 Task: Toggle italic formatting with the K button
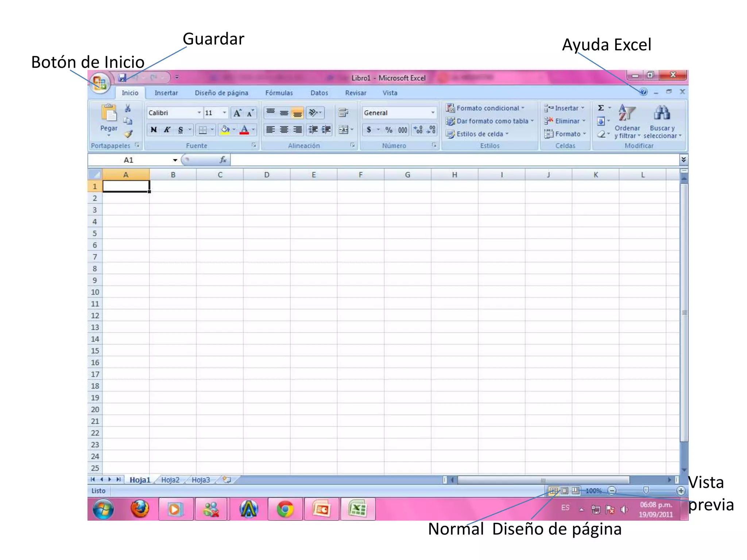tap(167, 130)
